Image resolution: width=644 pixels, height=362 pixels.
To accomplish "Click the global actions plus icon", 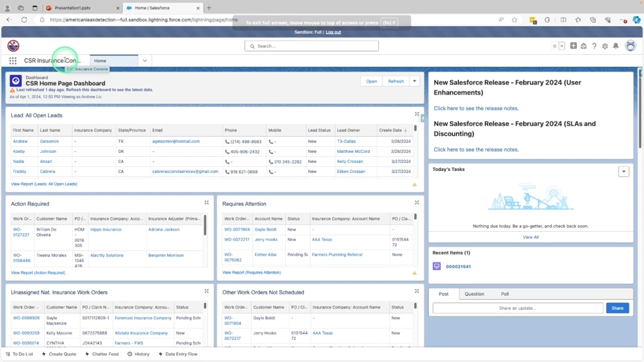I will (x=574, y=46).
